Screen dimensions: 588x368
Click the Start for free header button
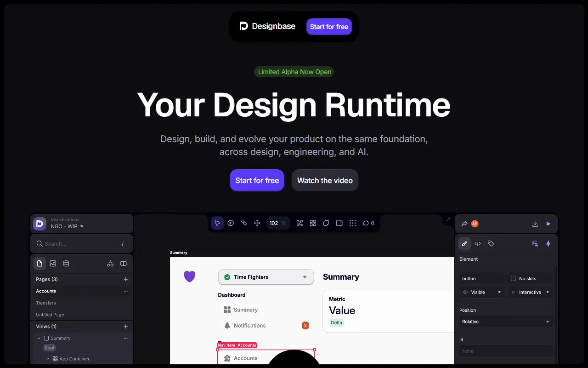329,27
